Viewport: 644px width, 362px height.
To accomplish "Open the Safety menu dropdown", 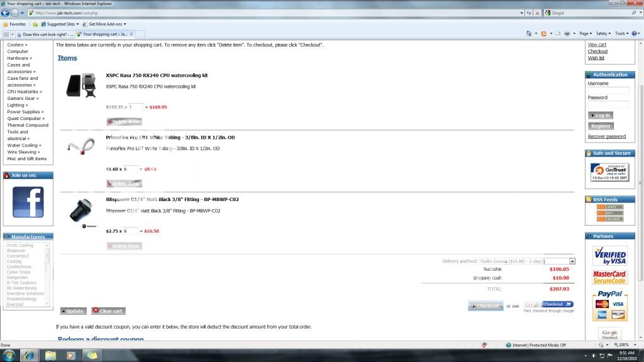I will point(603,34).
